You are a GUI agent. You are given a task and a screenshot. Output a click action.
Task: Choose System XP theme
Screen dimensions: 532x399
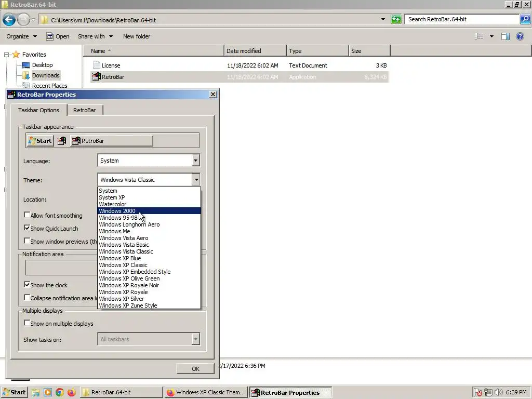(149, 197)
